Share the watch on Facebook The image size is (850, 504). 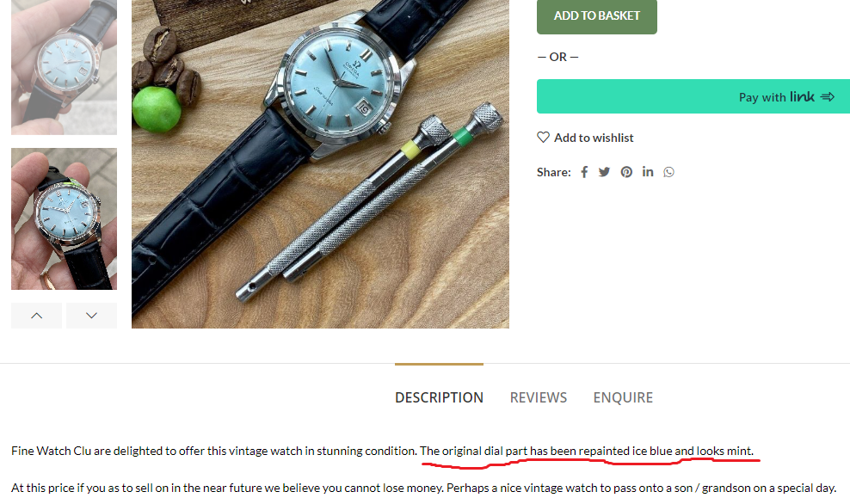[x=584, y=172]
